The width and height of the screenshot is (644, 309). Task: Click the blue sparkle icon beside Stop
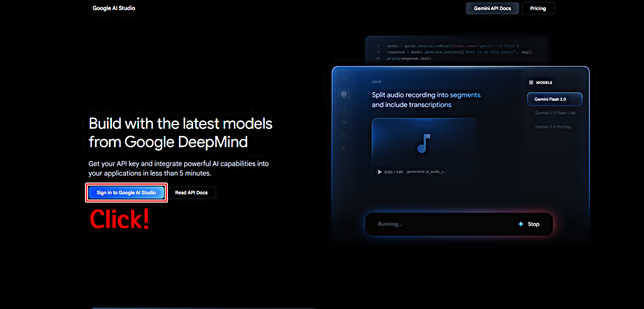click(x=521, y=224)
